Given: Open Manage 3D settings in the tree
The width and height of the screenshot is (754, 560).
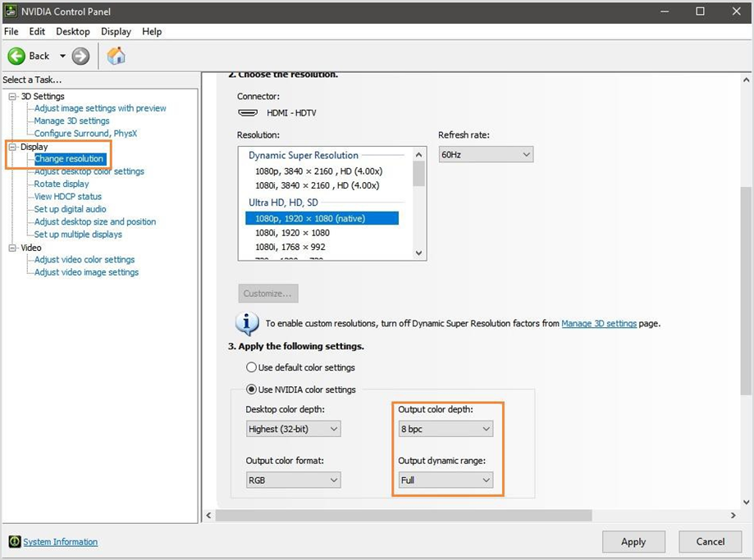Looking at the screenshot, I should click(x=71, y=121).
